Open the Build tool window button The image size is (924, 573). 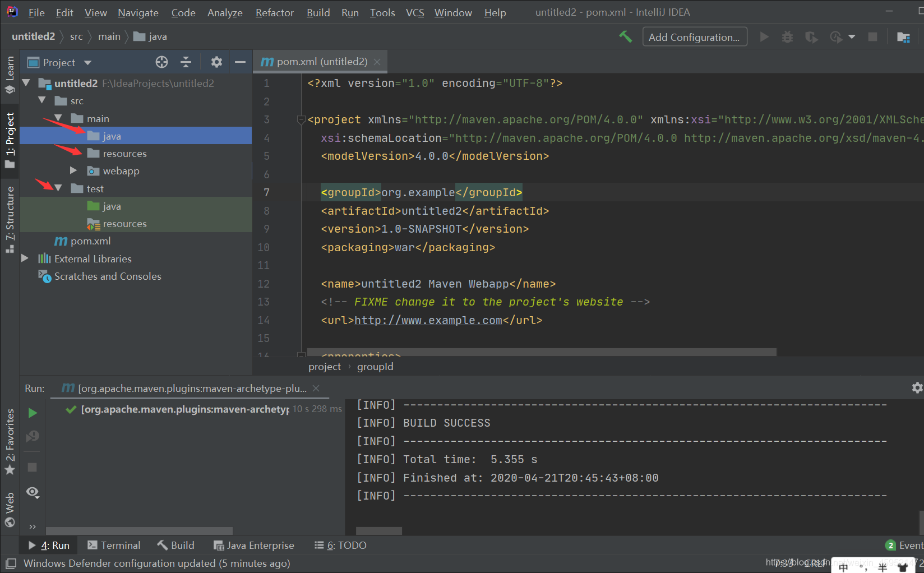175,545
